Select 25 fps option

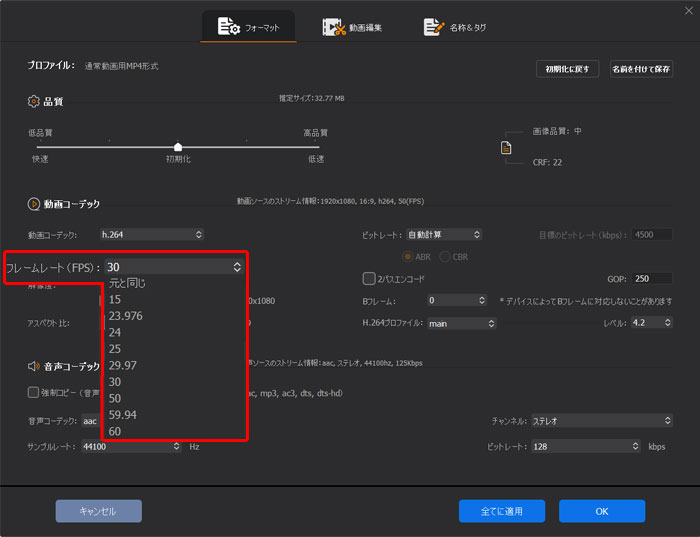(115, 349)
